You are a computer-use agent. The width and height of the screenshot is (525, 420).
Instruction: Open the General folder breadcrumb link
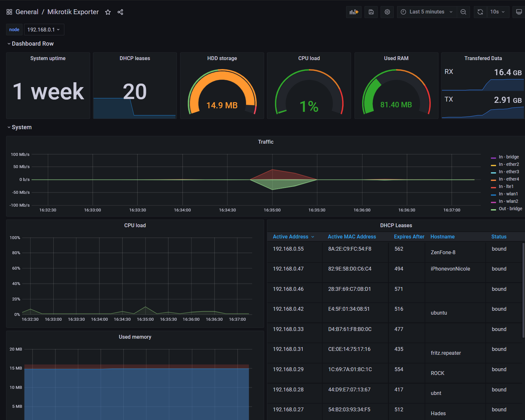[x=27, y=12]
